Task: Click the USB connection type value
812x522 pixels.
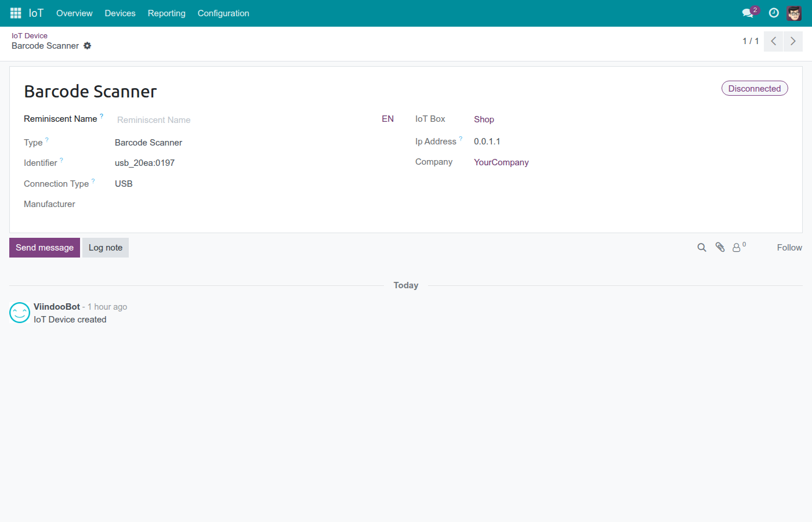Action: click(x=124, y=184)
